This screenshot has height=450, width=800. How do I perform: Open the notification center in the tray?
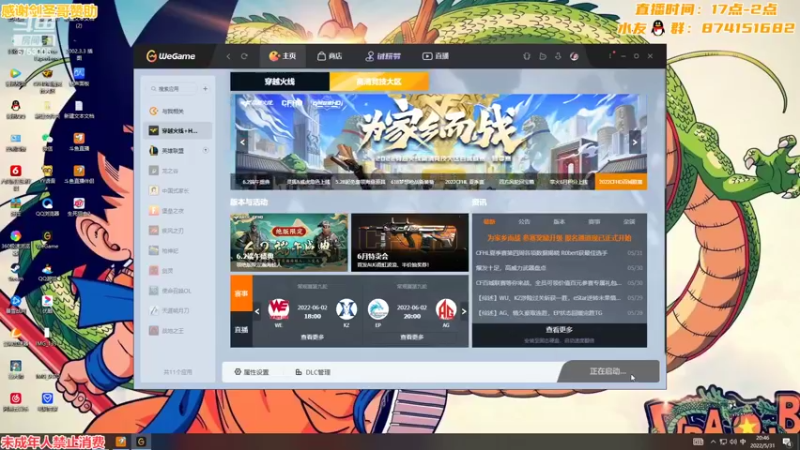click(788, 442)
